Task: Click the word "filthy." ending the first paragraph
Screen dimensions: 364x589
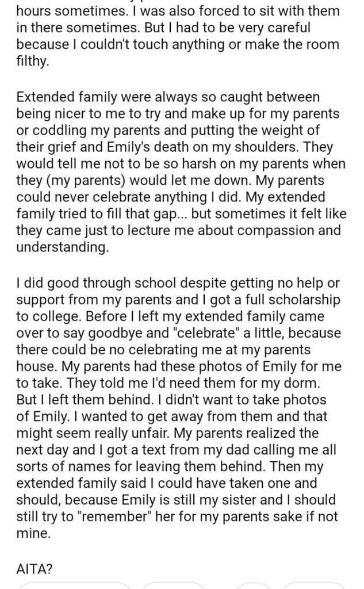Action: point(33,60)
